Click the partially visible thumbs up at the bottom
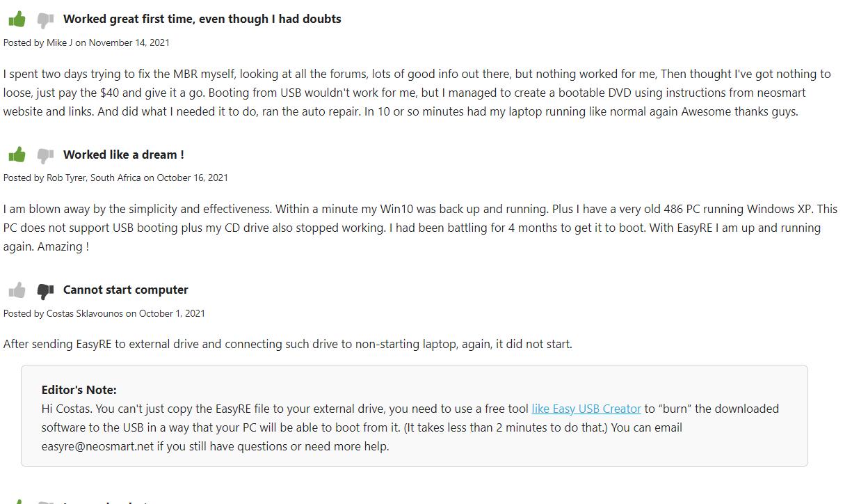 tap(17, 501)
